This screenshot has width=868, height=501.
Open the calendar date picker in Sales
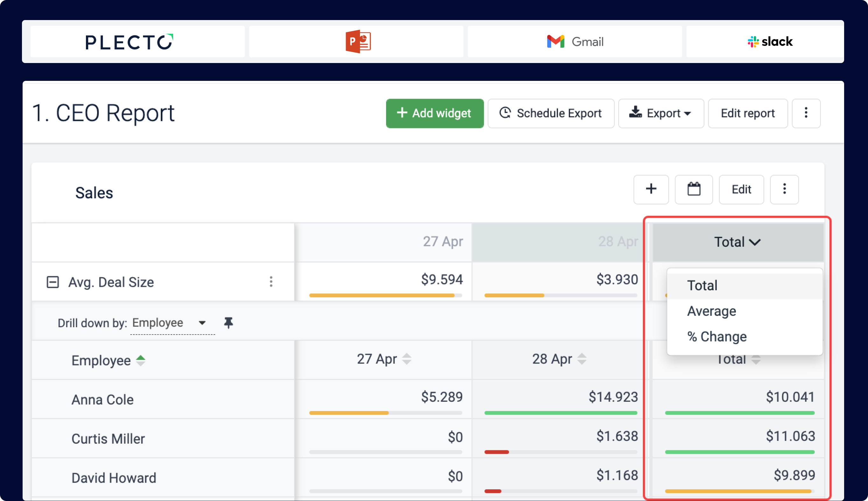[694, 189]
